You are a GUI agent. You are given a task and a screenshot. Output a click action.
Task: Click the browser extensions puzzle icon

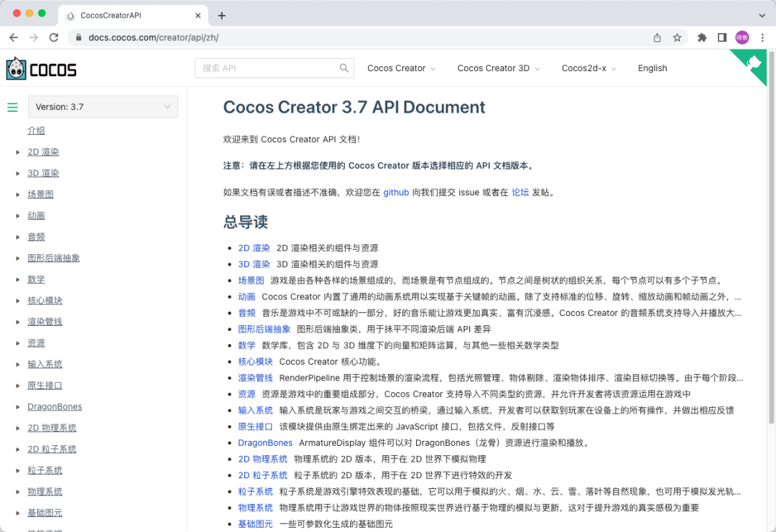tap(701, 36)
